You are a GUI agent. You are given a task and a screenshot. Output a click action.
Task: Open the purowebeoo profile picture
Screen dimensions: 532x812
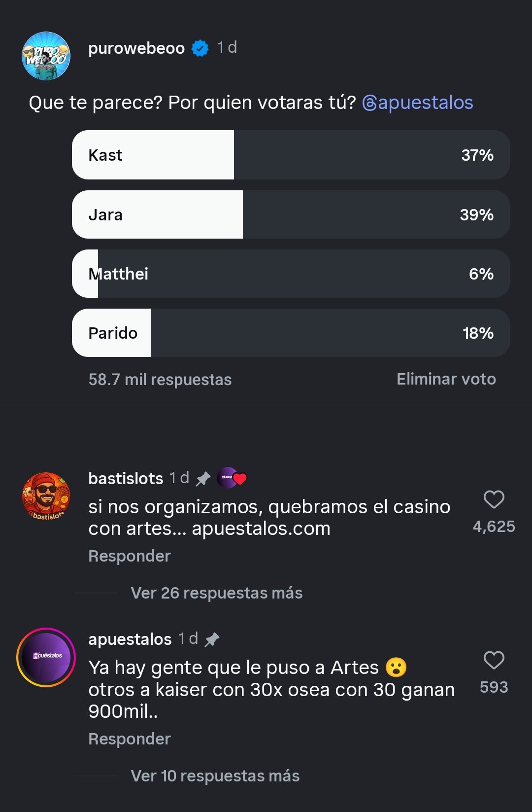click(46, 56)
